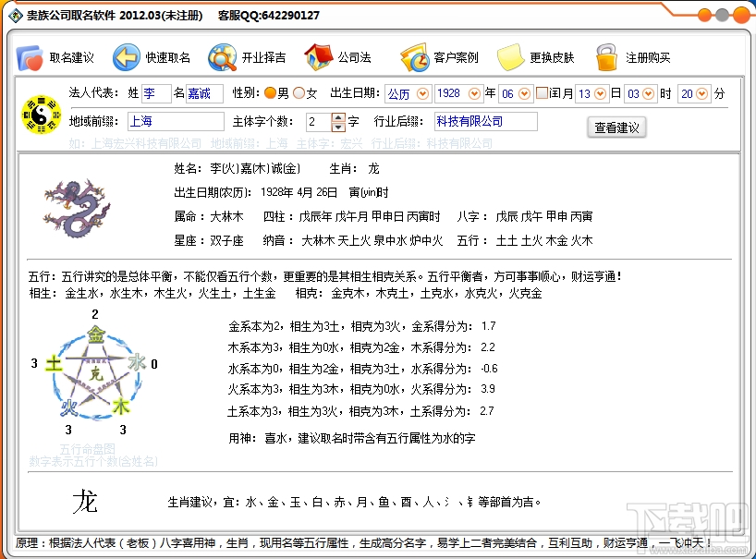Click the large 龙 character
The image size is (756, 559).
pyautogui.click(x=85, y=502)
